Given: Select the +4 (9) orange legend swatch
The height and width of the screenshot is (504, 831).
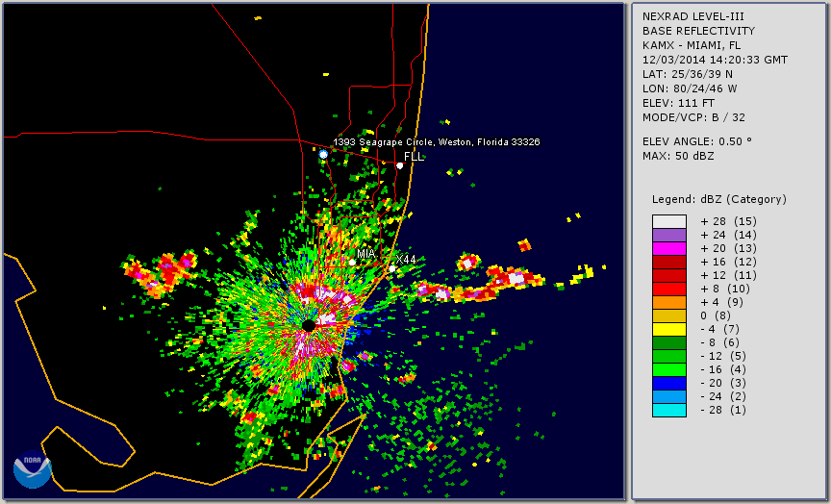Looking at the screenshot, I should pos(669,303).
